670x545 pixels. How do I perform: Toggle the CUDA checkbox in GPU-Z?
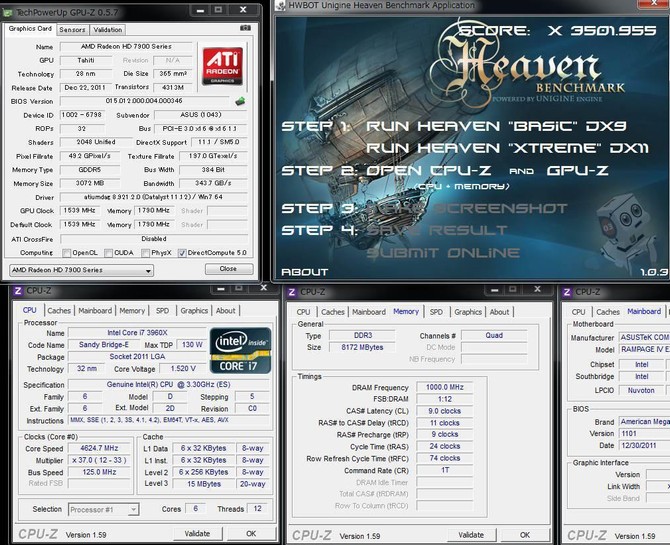pos(109,253)
